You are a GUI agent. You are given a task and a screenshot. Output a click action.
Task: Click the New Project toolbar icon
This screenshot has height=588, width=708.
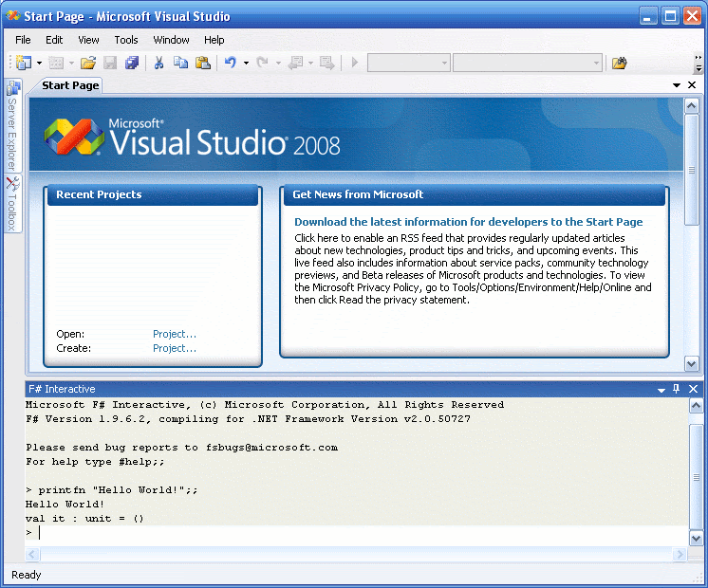pyautogui.click(x=24, y=63)
